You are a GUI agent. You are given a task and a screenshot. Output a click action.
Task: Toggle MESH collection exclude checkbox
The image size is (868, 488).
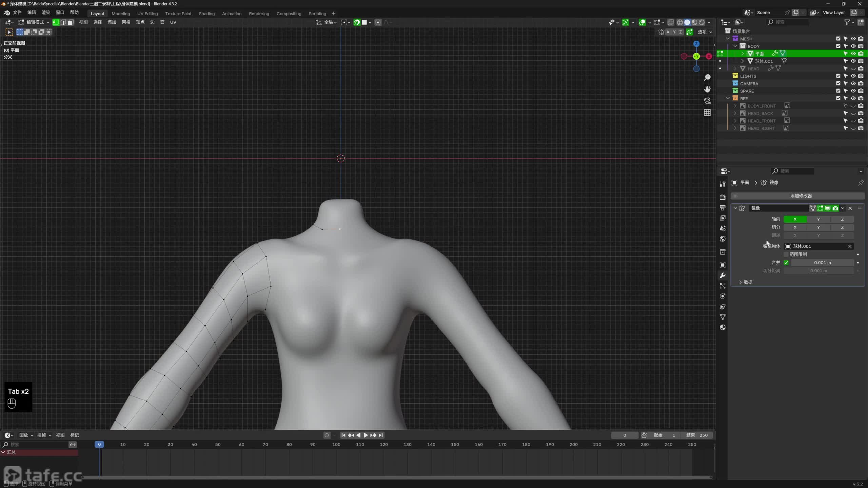(x=838, y=39)
